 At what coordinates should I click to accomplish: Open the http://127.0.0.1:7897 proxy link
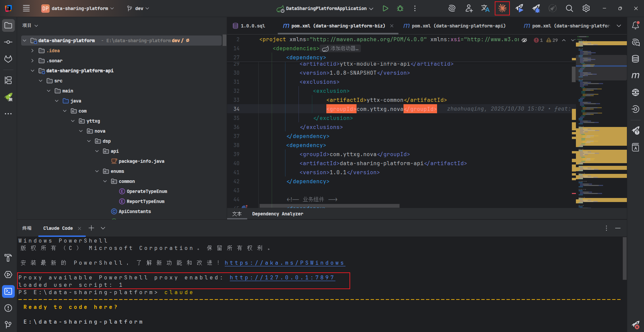[282, 278]
